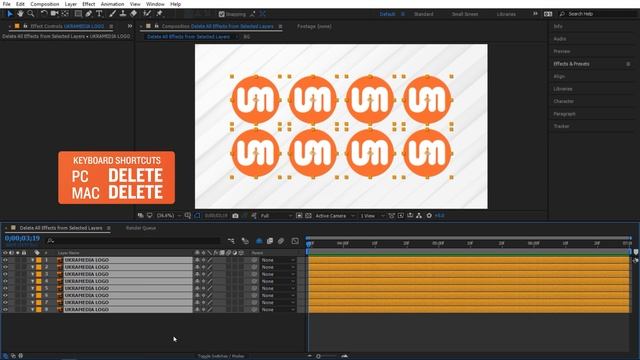Select the Hand tool
The image size is (640, 360).
pyautogui.click(x=20, y=13)
